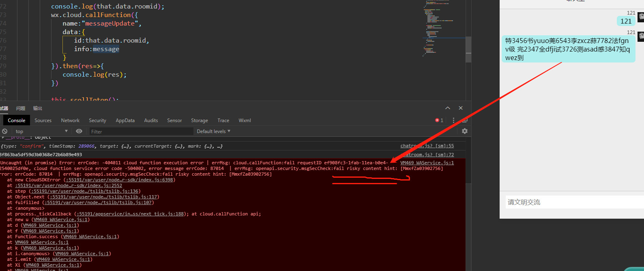Switch to the Console tab
Image resolution: width=644 pixels, height=271 pixels.
(x=17, y=120)
